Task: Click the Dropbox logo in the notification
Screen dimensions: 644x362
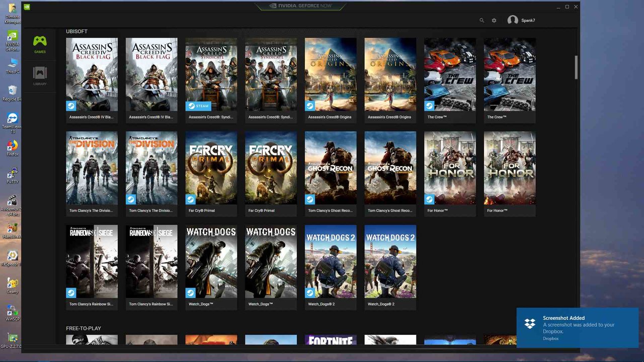Action: pos(530,323)
